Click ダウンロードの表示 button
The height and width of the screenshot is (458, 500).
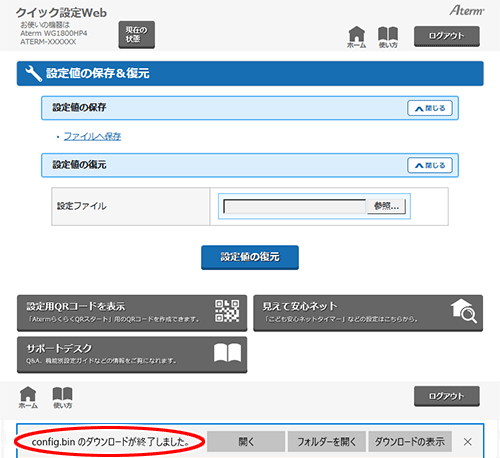410,442
